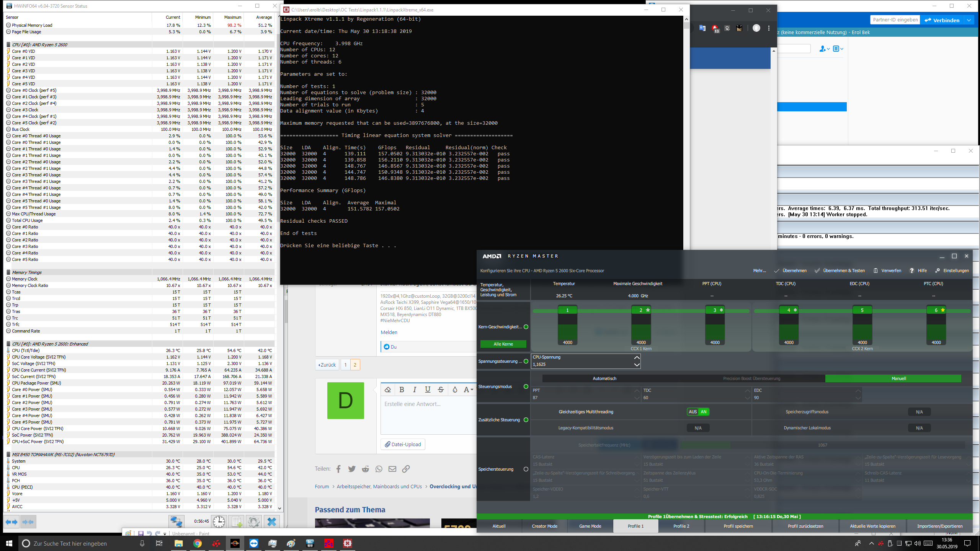
Task: Toggle strikethrough in forum reply editor
Action: pyautogui.click(x=441, y=390)
